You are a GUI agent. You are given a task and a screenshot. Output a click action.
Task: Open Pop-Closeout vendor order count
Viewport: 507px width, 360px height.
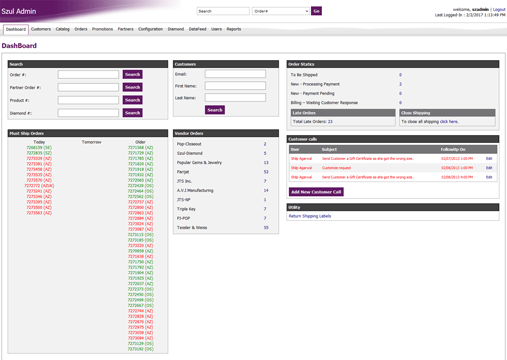click(265, 144)
